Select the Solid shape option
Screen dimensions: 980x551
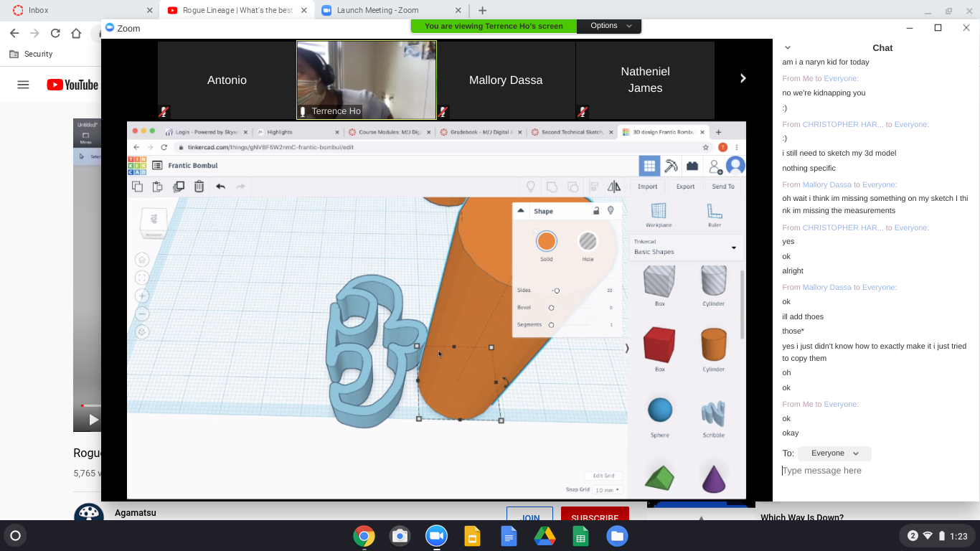pos(546,241)
